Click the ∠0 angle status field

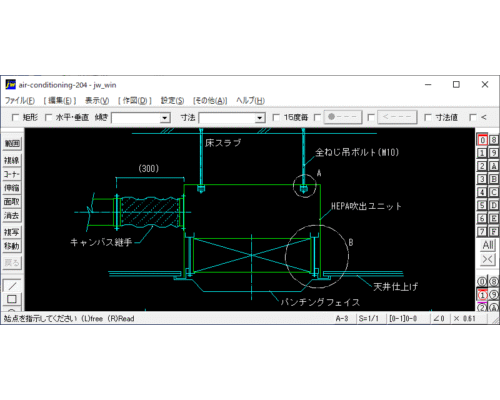click(439, 319)
